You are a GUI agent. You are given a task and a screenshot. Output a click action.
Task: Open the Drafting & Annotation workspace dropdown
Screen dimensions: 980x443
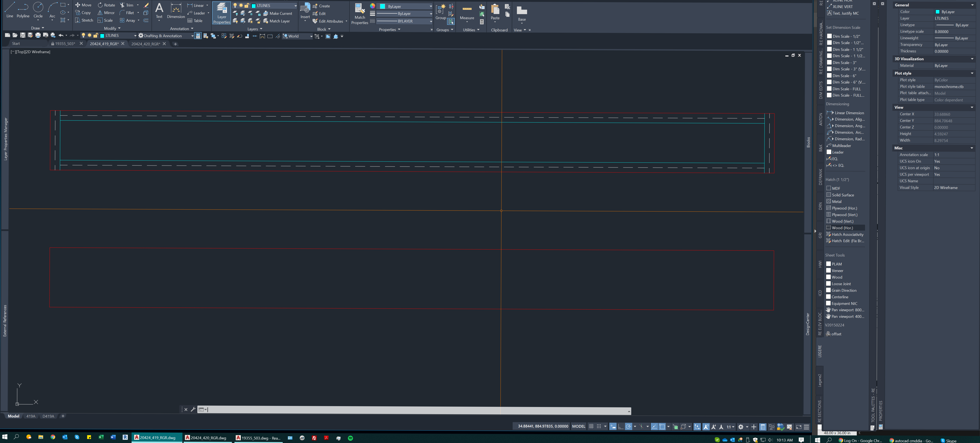pos(166,36)
